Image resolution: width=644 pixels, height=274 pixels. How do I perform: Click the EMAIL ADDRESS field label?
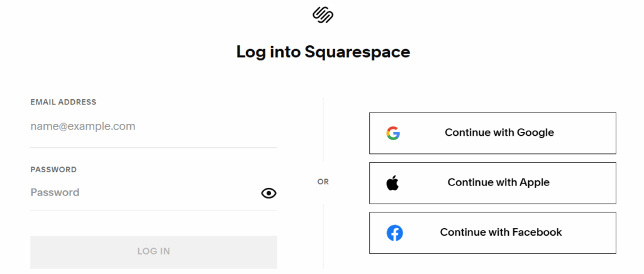tap(63, 102)
